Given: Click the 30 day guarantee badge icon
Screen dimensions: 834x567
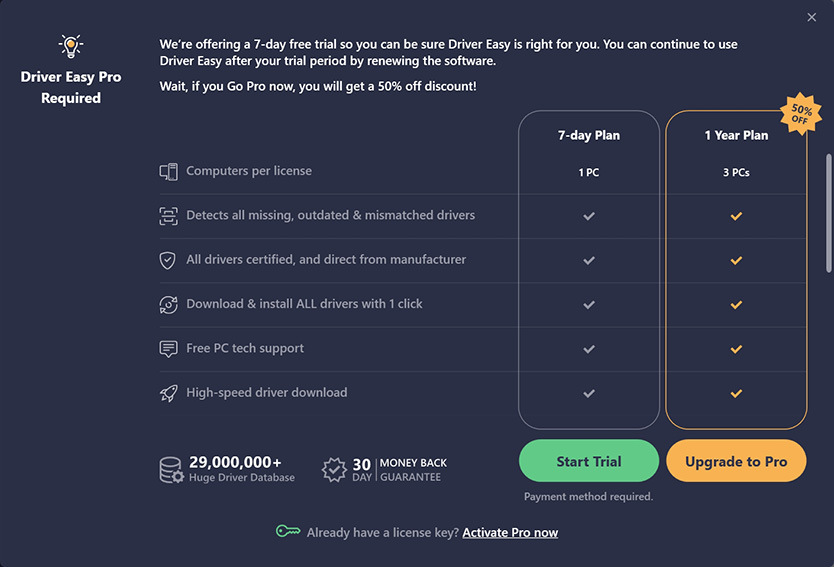Looking at the screenshot, I should 334,470.
